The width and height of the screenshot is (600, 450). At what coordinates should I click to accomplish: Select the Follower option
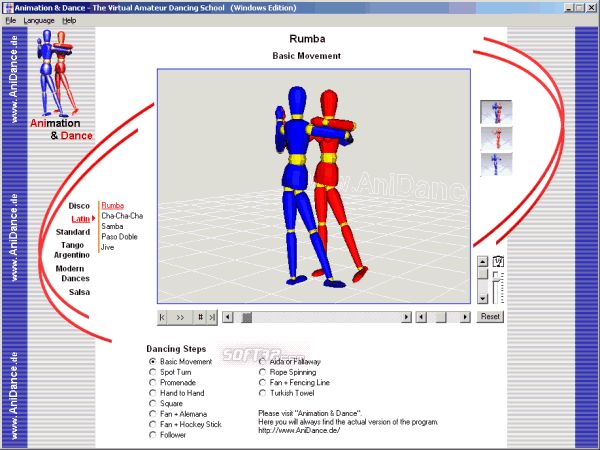click(168, 435)
